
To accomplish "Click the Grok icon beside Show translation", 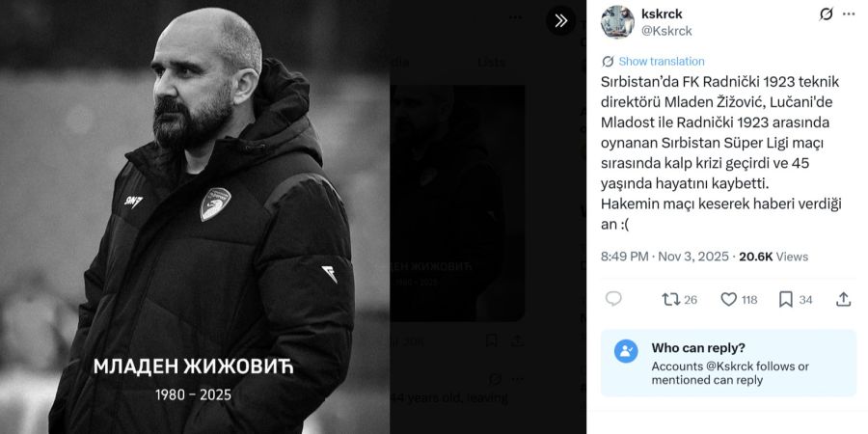I will tap(608, 62).
